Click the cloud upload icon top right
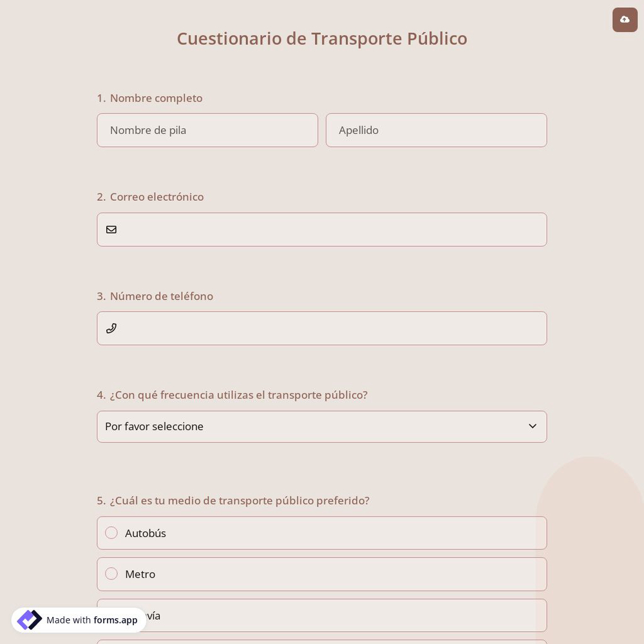 (x=625, y=19)
